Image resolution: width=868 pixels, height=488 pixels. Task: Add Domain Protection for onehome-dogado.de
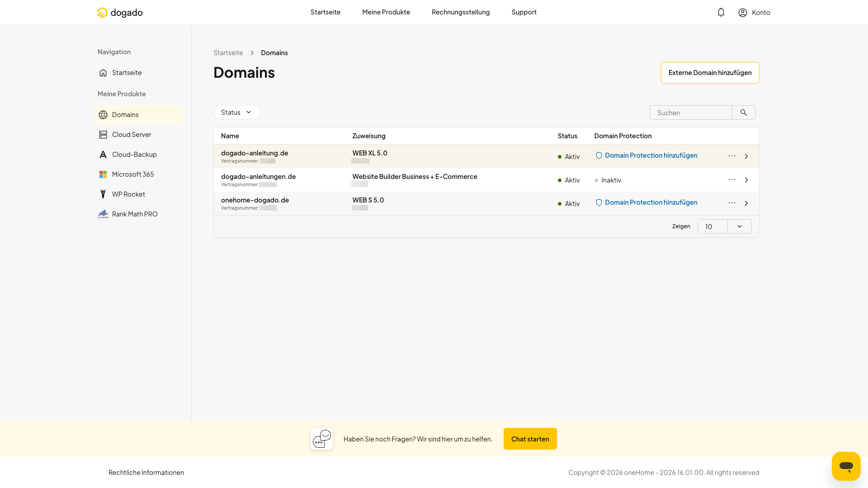click(x=646, y=202)
